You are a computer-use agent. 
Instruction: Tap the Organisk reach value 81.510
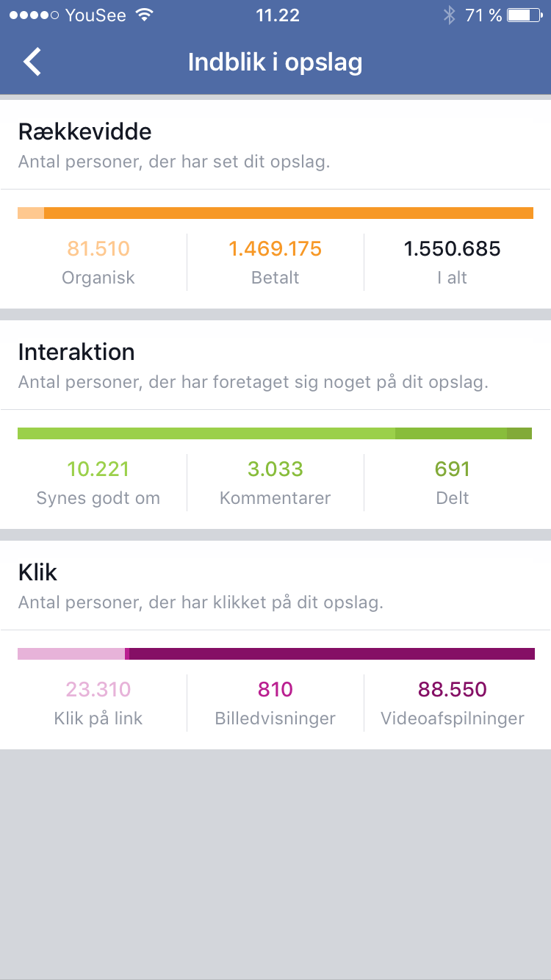click(98, 249)
